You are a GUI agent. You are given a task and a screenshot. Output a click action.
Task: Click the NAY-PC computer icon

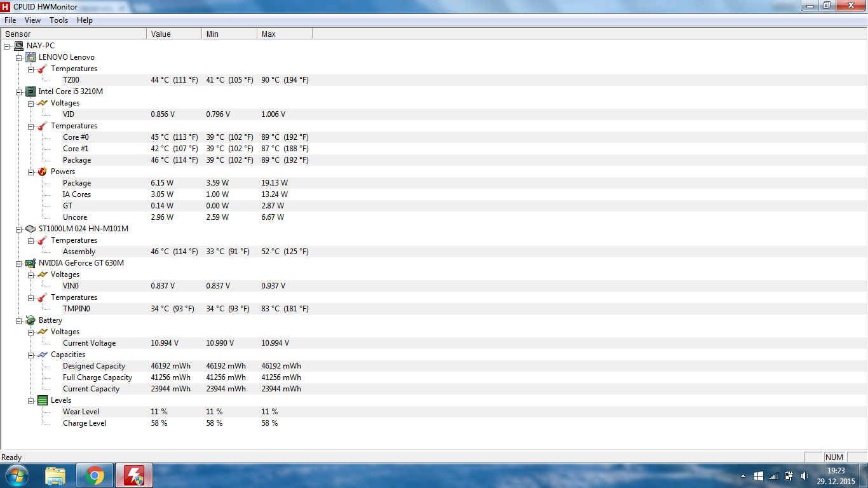(18, 46)
